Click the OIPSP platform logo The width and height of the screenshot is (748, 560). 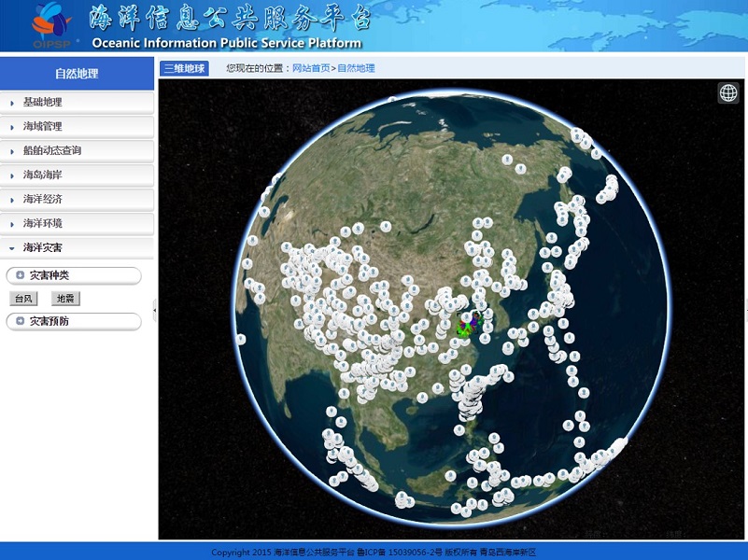54,25
